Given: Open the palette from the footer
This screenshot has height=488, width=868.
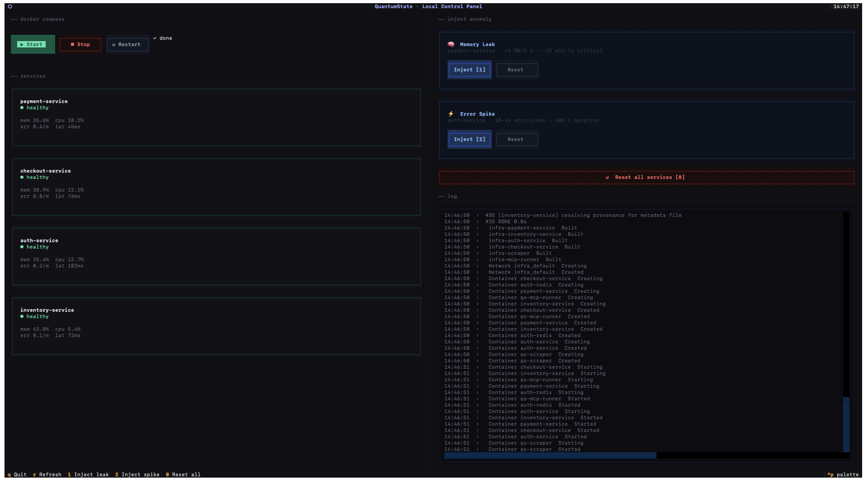Looking at the screenshot, I should click(x=843, y=474).
